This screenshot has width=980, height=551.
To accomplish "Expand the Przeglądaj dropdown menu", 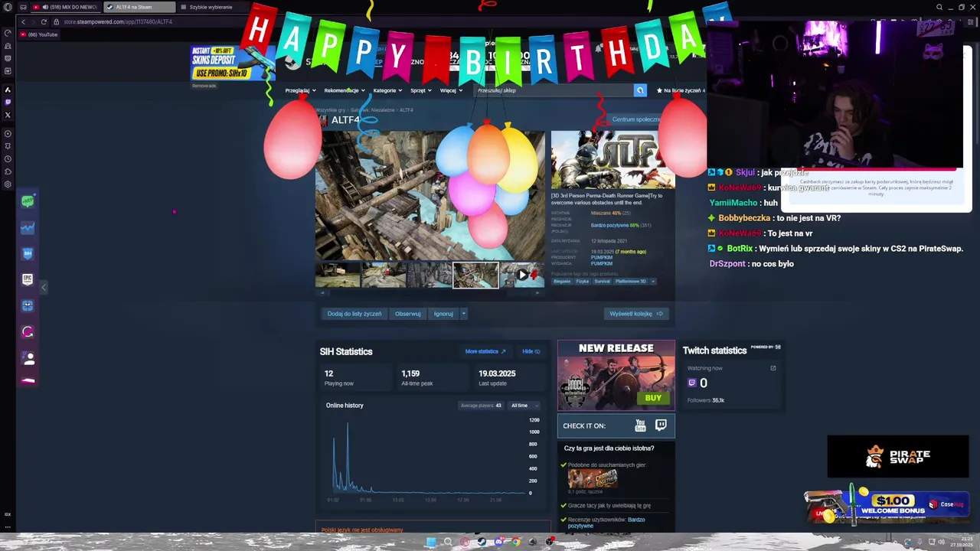I will coord(300,90).
